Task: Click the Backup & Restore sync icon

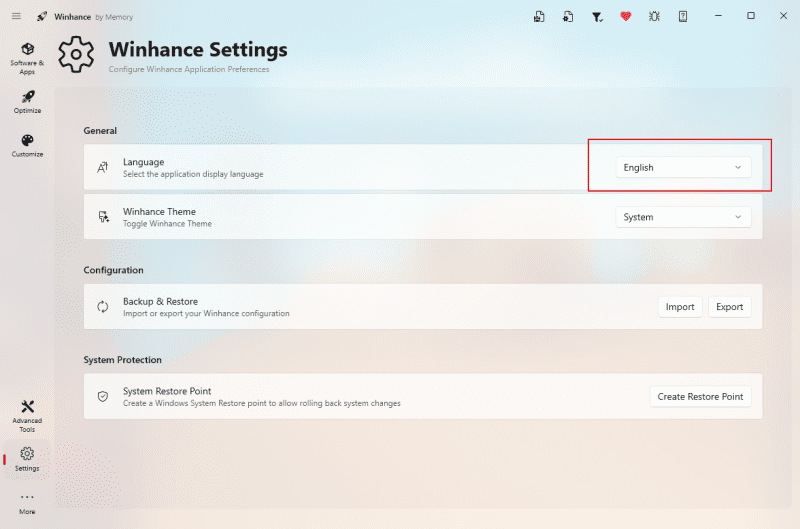Action: click(x=103, y=307)
